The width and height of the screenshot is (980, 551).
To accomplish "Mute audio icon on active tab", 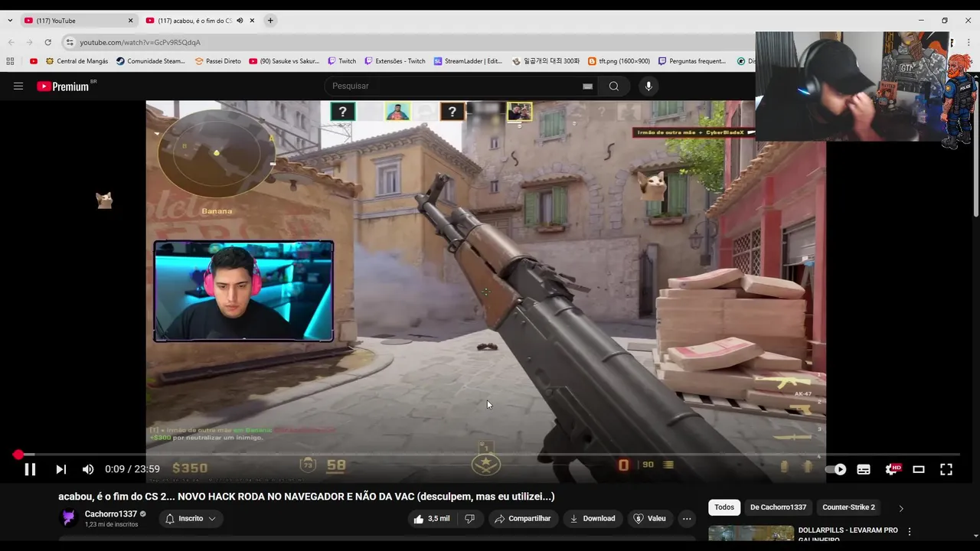I will point(240,21).
